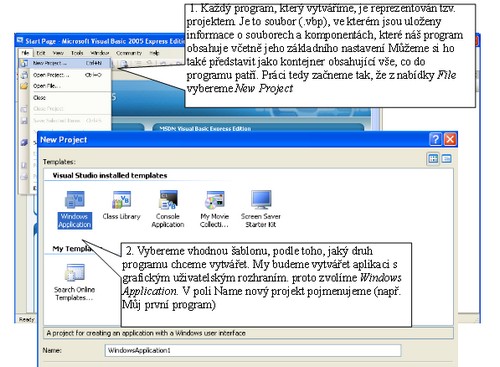Open Search Online Templates item
Screen dimensions: 500x367
pos(75,282)
